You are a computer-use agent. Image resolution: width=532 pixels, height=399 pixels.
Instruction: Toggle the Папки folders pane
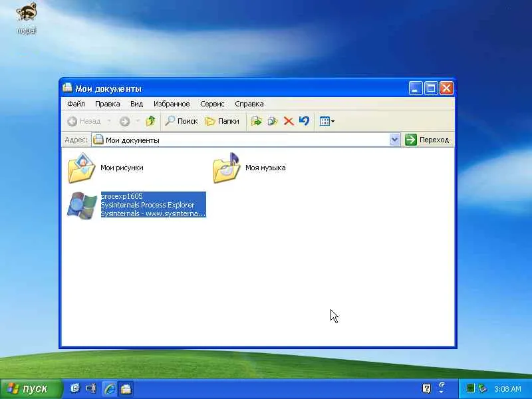(222, 121)
